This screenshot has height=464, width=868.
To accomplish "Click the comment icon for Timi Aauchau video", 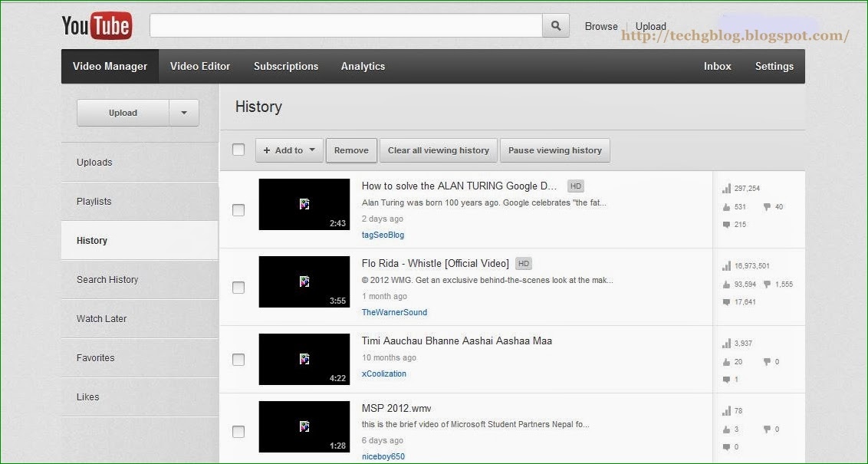I will pyautogui.click(x=726, y=380).
